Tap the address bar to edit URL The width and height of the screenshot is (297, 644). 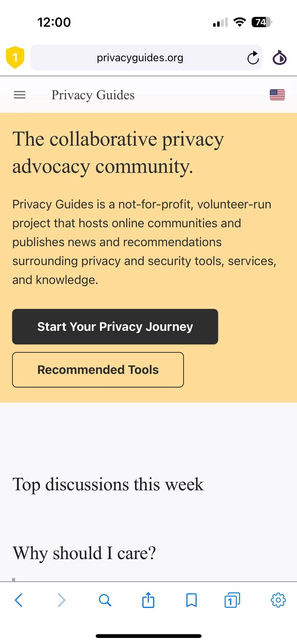click(140, 57)
